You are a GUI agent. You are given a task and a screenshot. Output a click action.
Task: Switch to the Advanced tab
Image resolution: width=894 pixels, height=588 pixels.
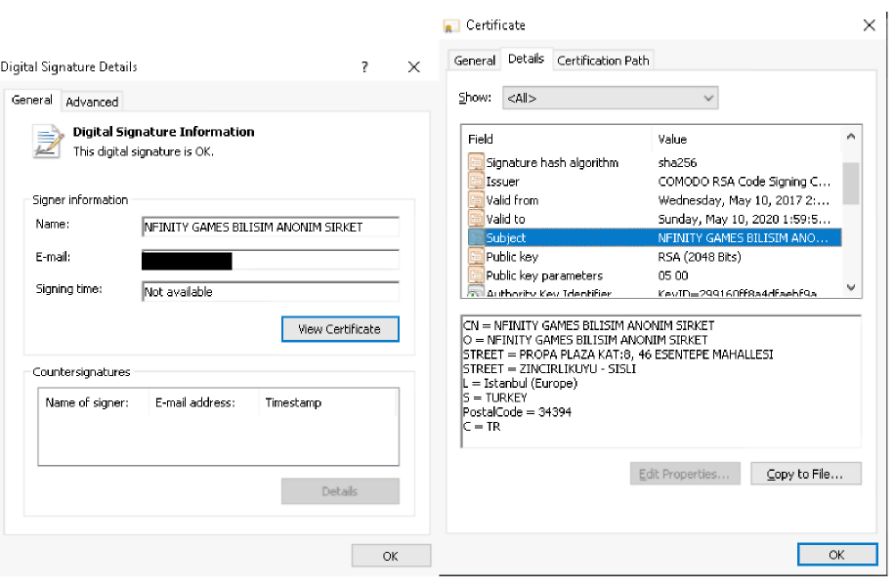[x=92, y=102]
